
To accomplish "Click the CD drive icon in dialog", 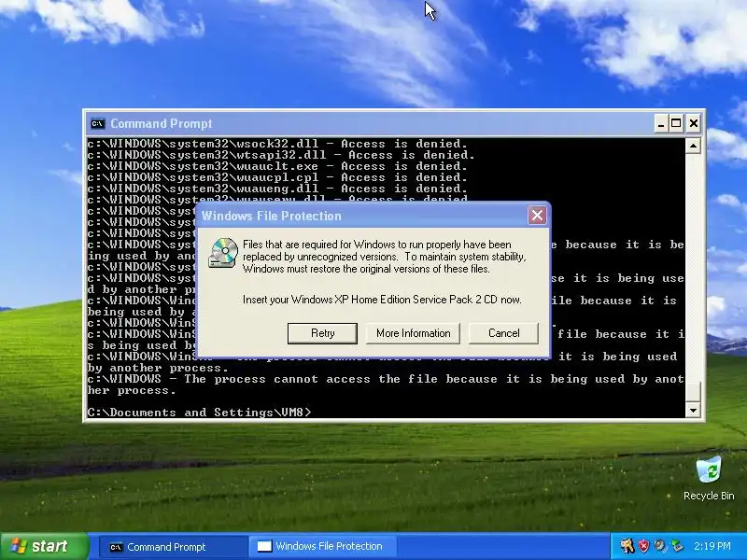I will pyautogui.click(x=223, y=253).
